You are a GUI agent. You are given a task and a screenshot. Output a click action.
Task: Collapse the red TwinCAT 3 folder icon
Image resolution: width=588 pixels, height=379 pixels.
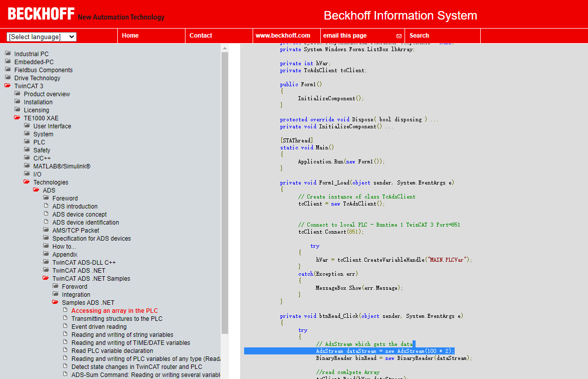point(7,86)
